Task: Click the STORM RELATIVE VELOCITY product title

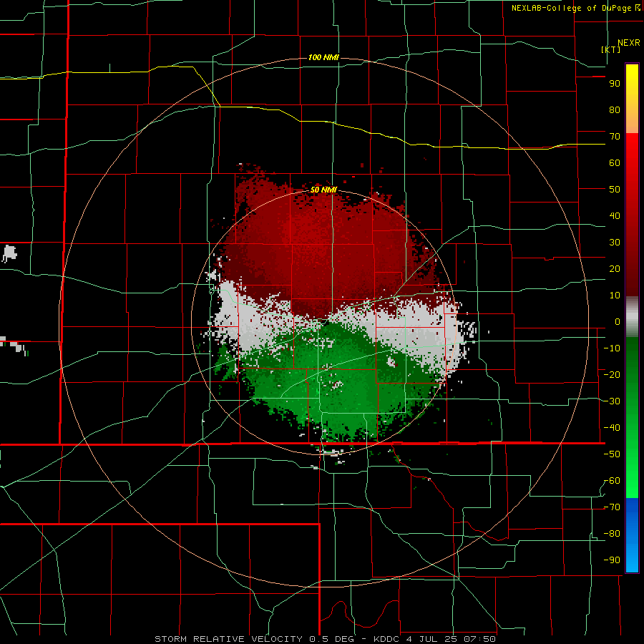Action: (x=230, y=639)
